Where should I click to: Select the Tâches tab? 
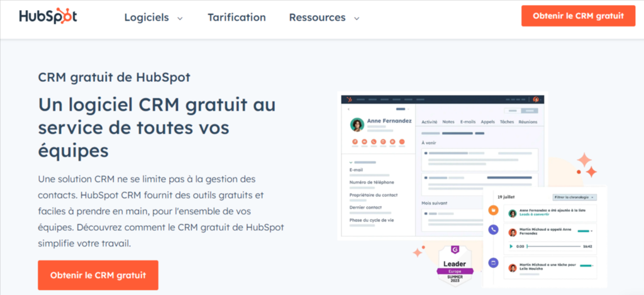(507, 121)
